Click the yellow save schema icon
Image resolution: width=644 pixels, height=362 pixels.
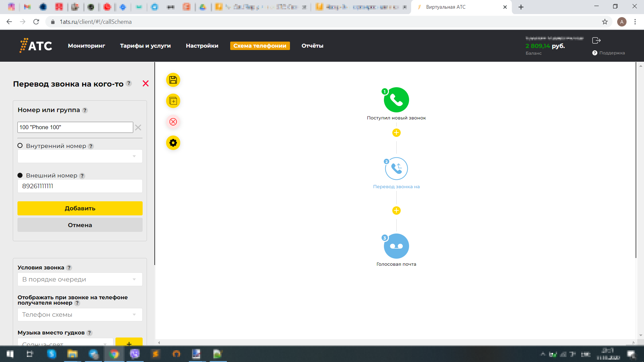click(x=173, y=80)
